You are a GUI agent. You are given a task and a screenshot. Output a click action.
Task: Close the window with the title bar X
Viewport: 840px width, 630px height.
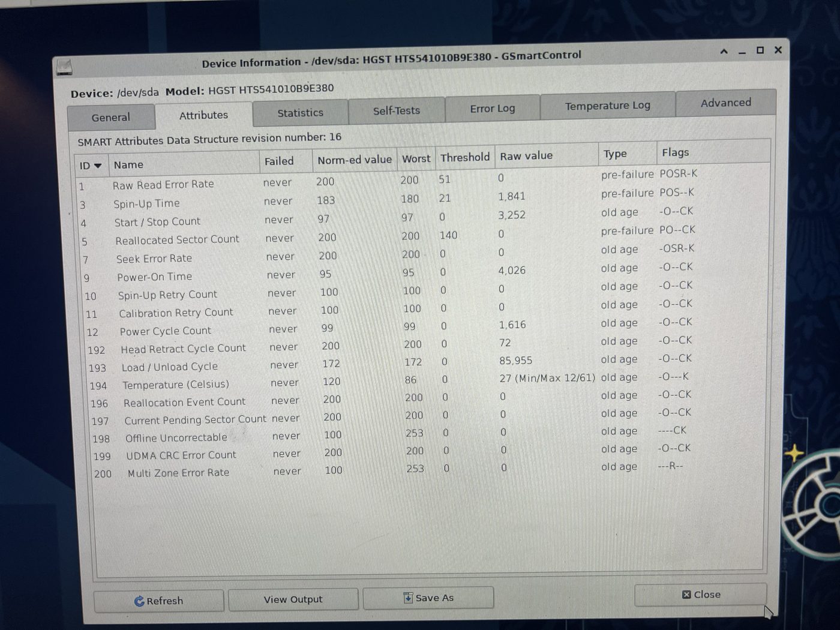(778, 50)
